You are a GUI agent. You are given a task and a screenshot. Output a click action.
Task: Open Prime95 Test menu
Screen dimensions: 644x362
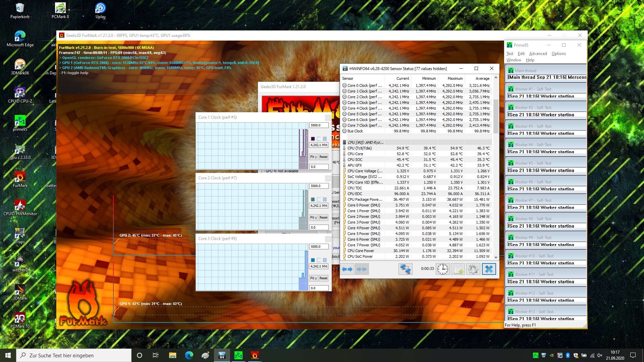(510, 54)
